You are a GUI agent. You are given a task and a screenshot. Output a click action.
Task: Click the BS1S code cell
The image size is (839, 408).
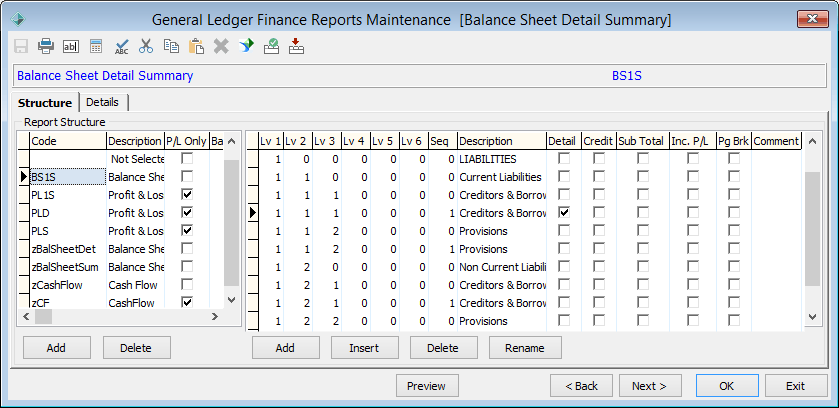tap(68, 177)
